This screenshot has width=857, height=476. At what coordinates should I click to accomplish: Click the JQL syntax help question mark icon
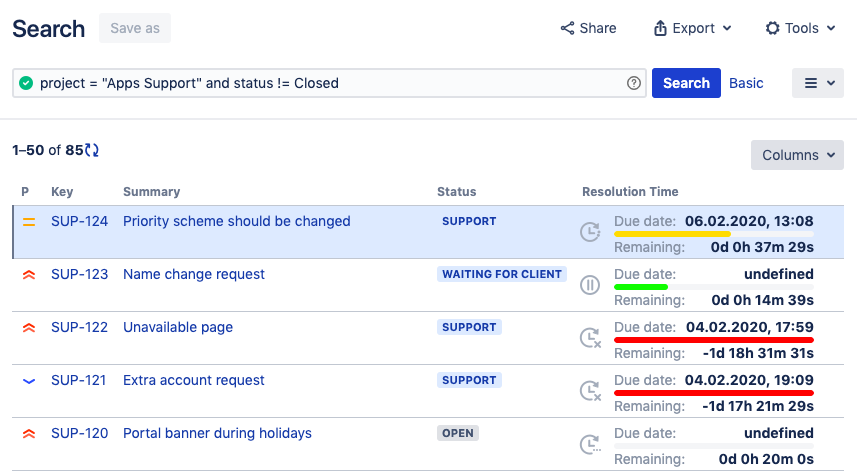pyautogui.click(x=633, y=83)
